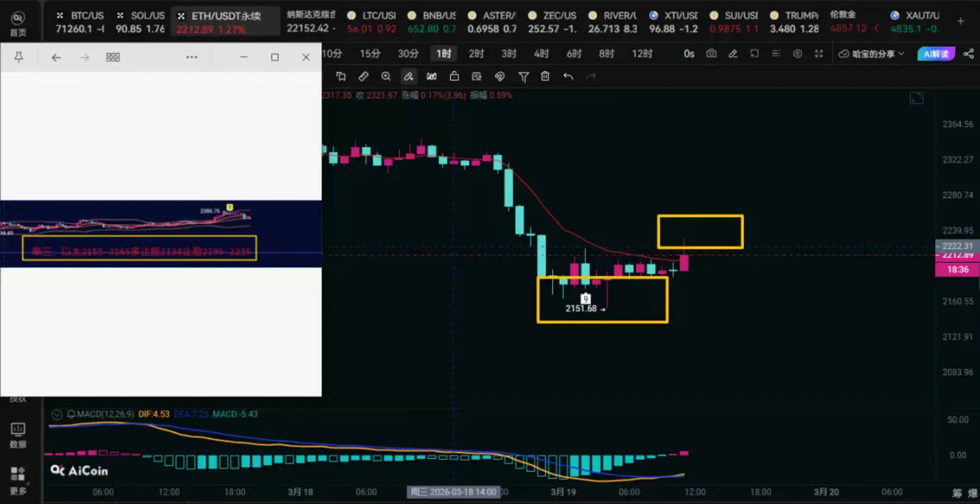Choose the 3时 timeframe
The height and width of the screenshot is (504, 980).
(509, 54)
